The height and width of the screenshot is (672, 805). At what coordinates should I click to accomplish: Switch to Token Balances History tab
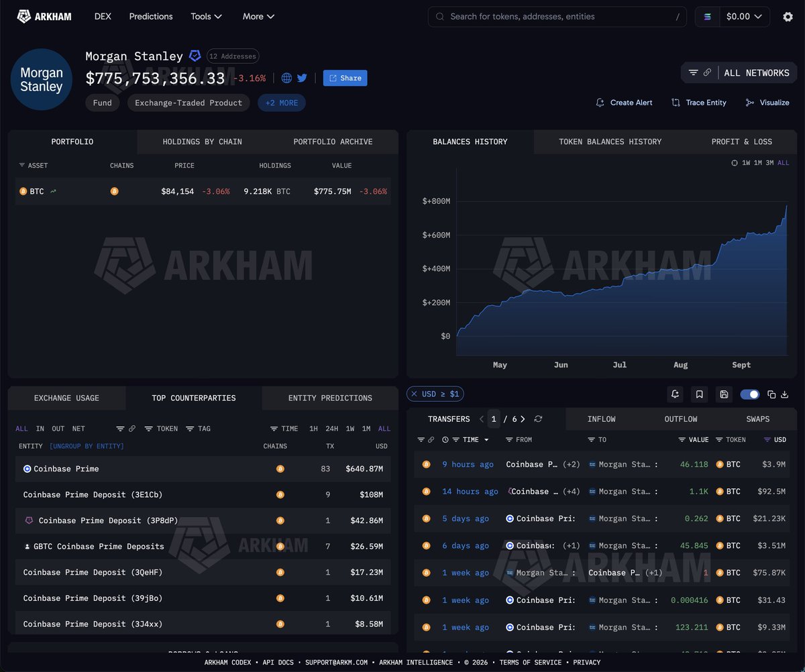click(x=610, y=142)
